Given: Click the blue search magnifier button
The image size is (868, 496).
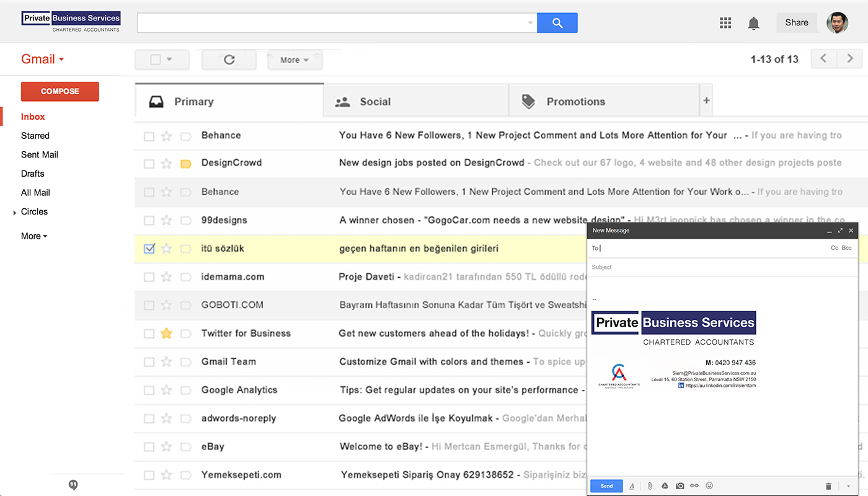Looking at the screenshot, I should (557, 23).
